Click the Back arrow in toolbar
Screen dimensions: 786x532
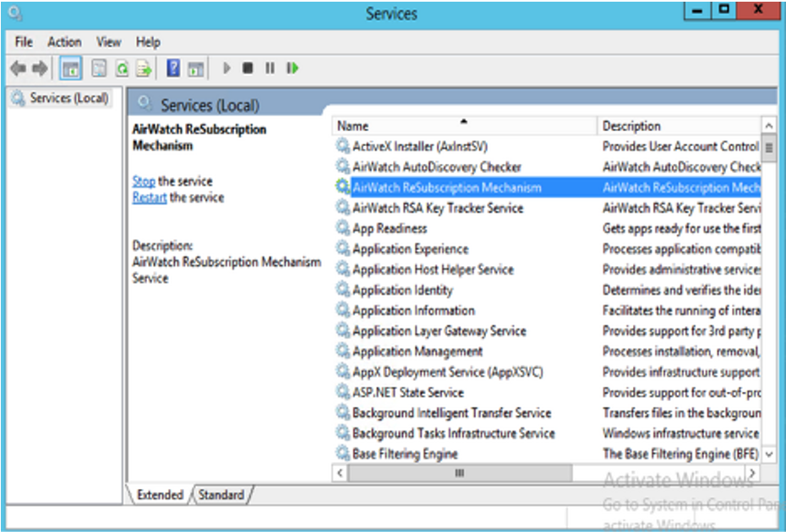click(18, 68)
